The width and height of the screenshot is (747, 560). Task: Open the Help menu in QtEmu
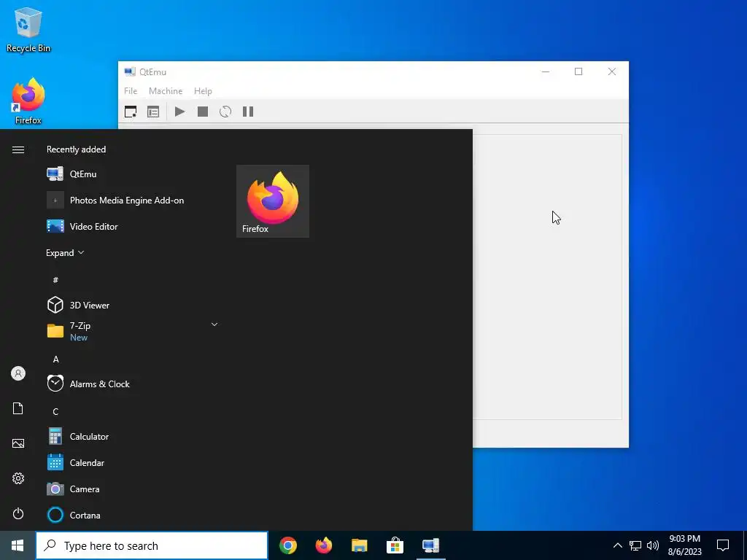point(203,91)
